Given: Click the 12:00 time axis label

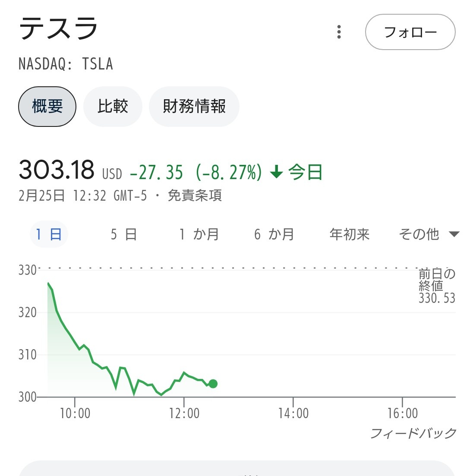Looking at the screenshot, I should [x=184, y=413].
